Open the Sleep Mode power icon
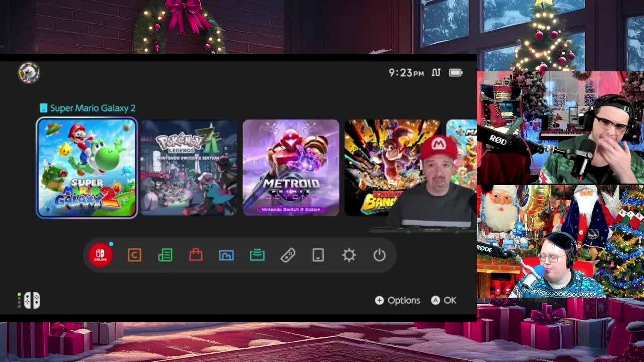 tap(379, 255)
